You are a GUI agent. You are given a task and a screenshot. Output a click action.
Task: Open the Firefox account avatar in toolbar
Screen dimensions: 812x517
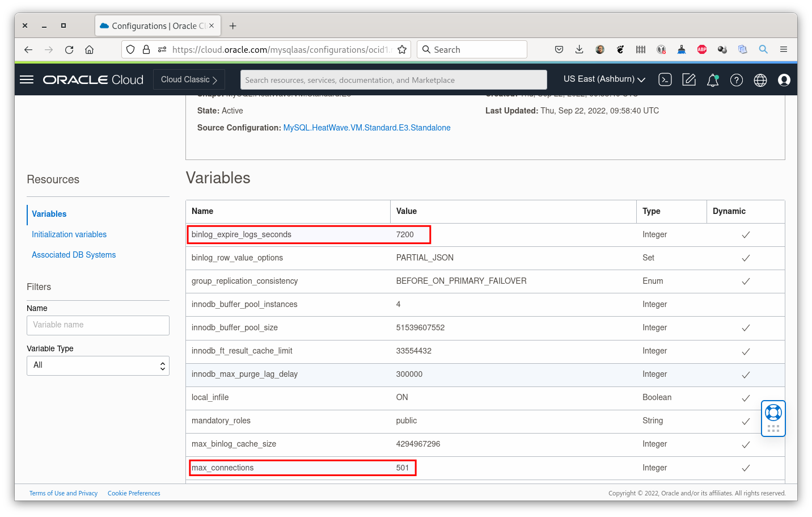[x=600, y=50]
